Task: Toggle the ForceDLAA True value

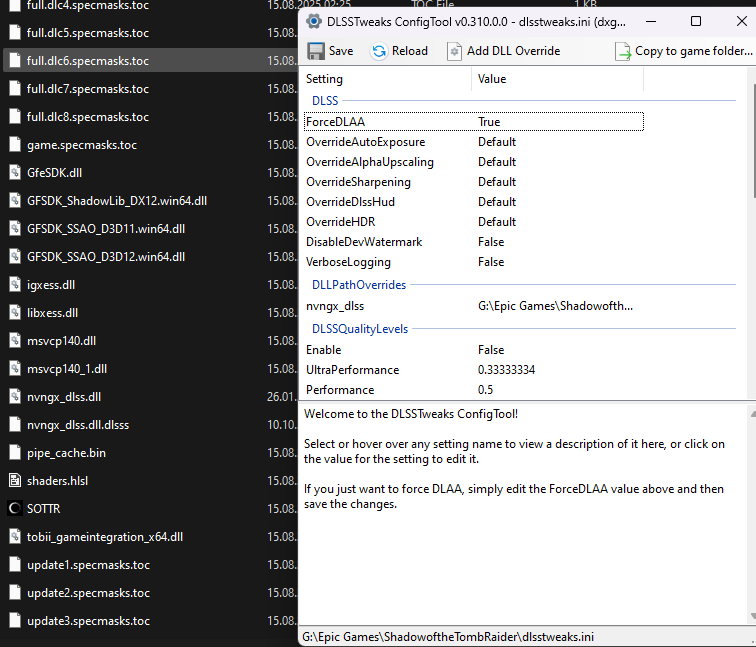Action: click(x=489, y=122)
